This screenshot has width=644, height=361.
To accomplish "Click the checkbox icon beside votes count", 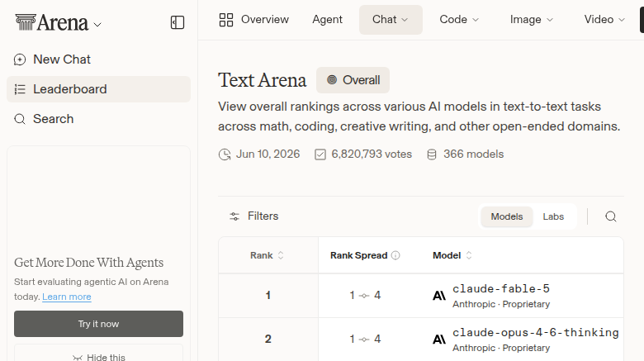I will [x=320, y=154].
